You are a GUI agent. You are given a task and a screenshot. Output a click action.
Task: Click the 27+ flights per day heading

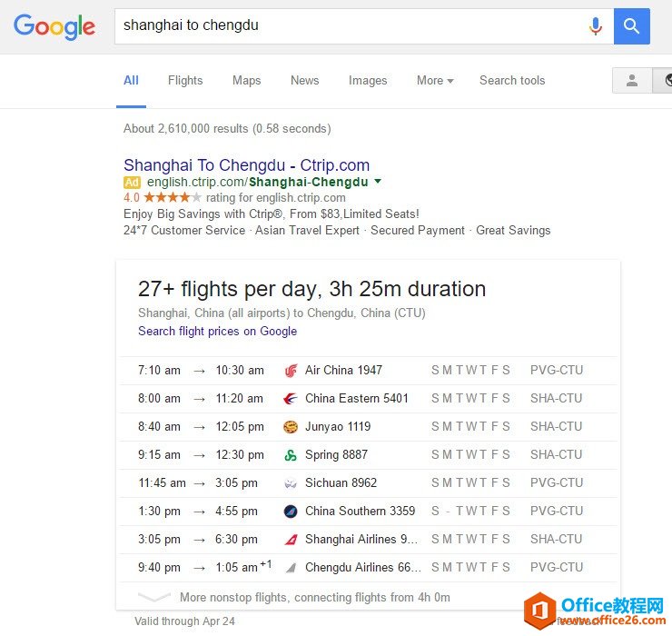pyautogui.click(x=312, y=289)
